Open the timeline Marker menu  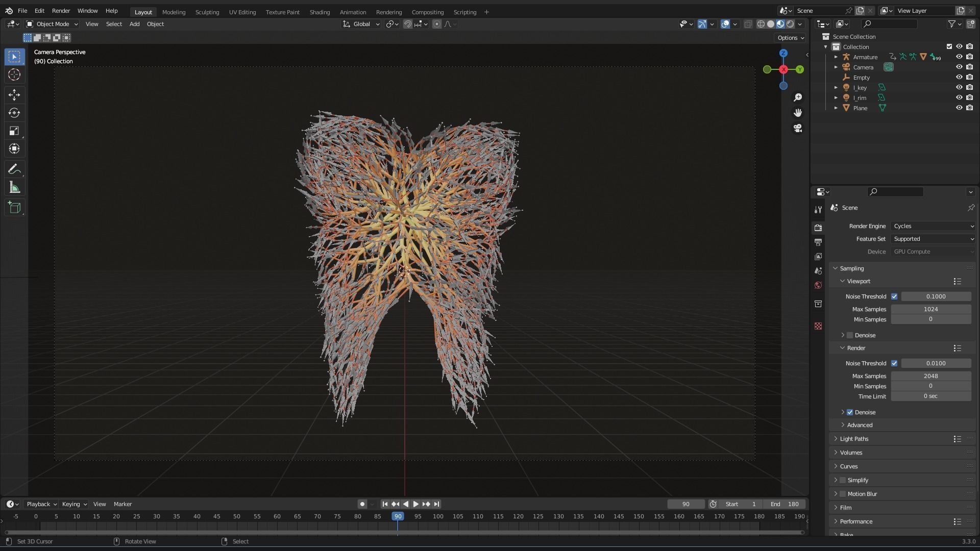coord(122,504)
